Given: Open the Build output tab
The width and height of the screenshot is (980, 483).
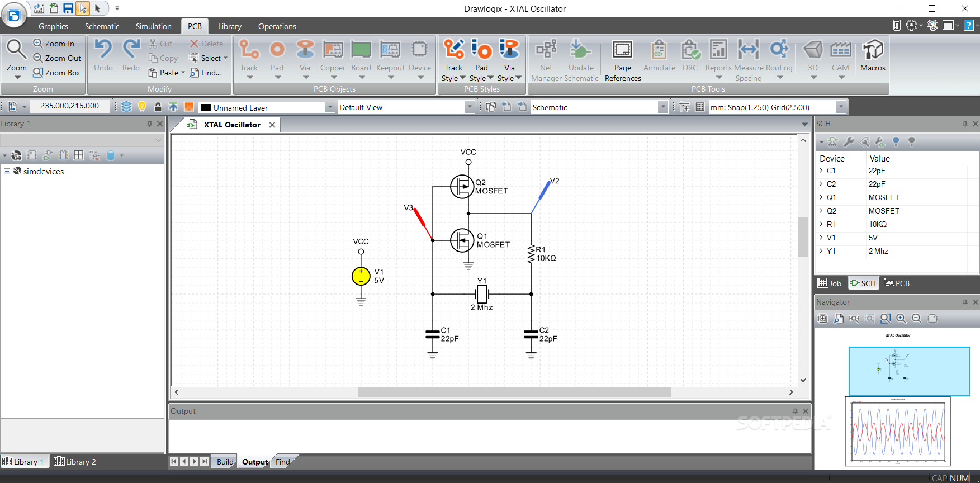Looking at the screenshot, I should pyautogui.click(x=225, y=462).
